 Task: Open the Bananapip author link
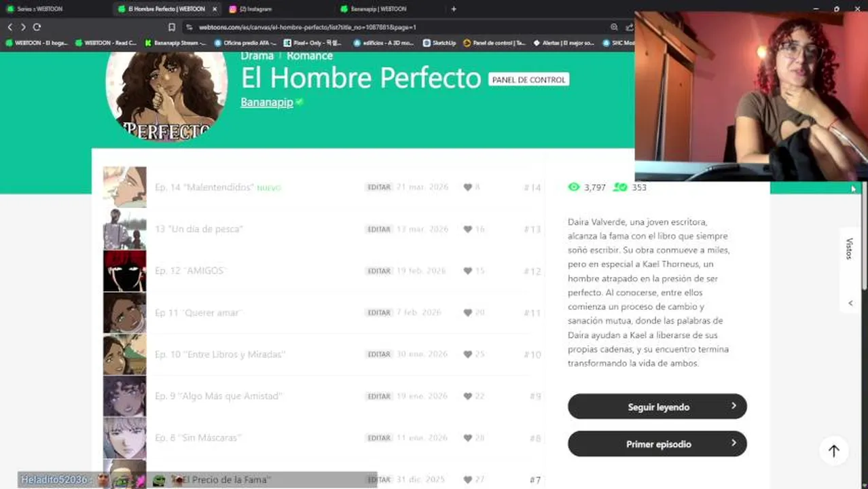[267, 102]
